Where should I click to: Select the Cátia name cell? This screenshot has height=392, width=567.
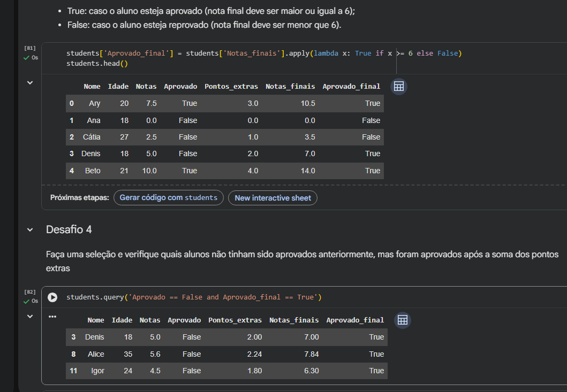[x=92, y=137]
